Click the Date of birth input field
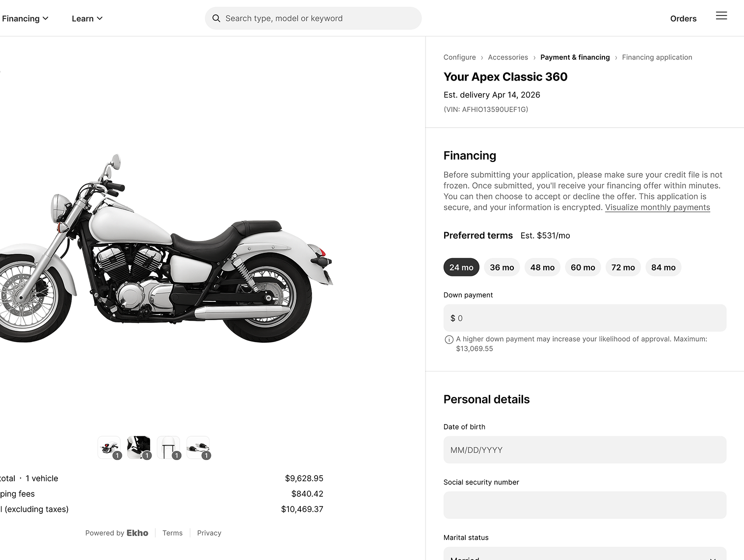The image size is (744, 560). [585, 450]
